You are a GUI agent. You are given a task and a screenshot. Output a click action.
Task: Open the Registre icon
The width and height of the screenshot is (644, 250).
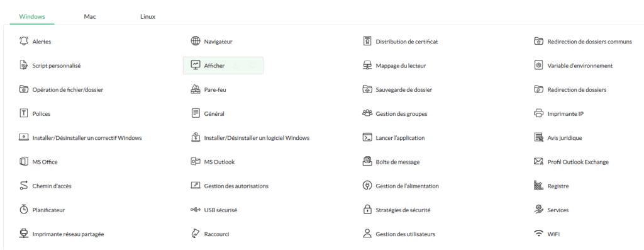coord(538,185)
